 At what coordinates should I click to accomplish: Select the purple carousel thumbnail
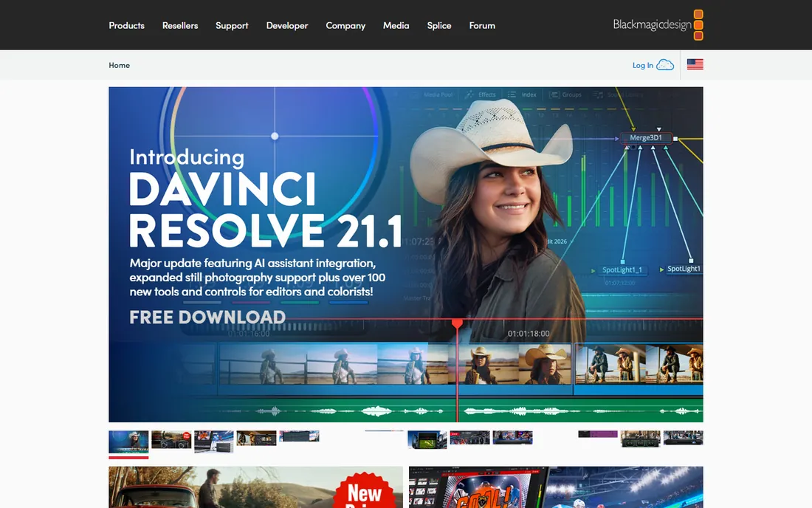(598, 434)
